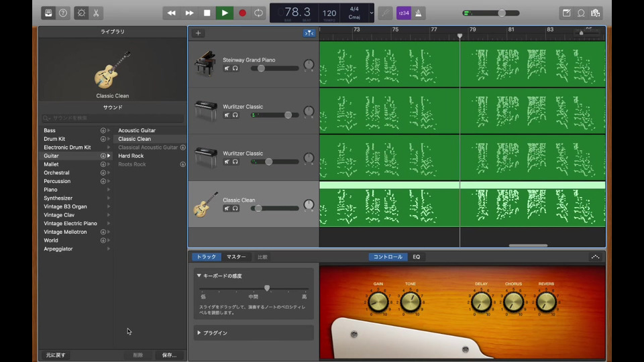Expand the Bass category arrow
The image size is (644, 362).
[x=109, y=131]
